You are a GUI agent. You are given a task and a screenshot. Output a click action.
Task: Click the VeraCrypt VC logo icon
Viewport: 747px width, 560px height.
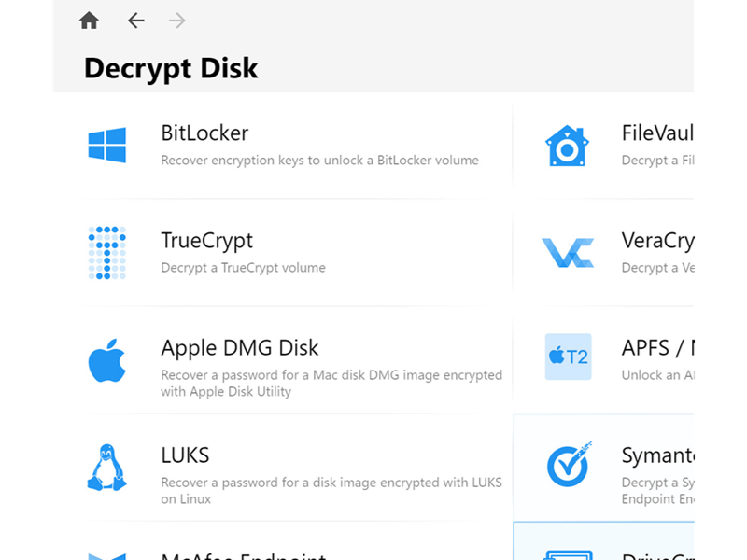click(x=568, y=252)
